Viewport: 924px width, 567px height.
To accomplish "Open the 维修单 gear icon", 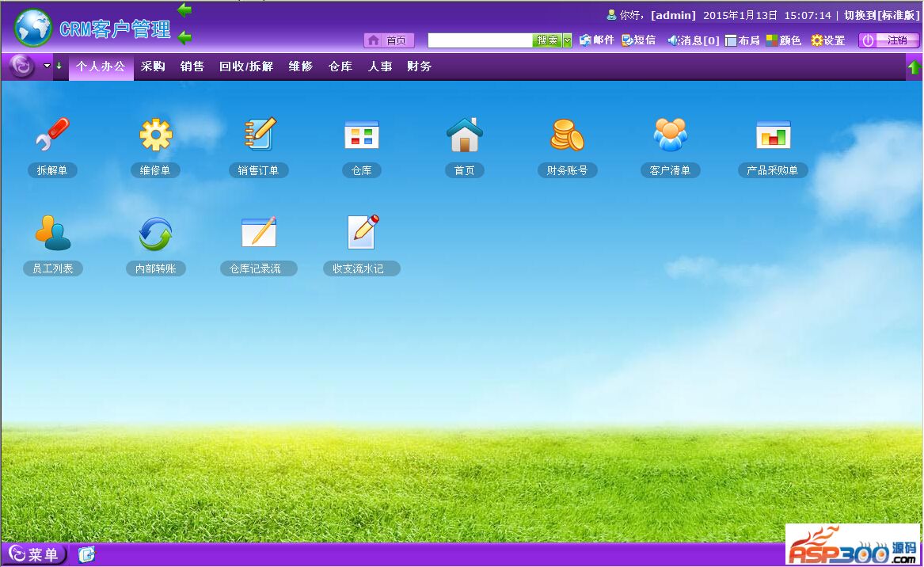I will [x=155, y=135].
